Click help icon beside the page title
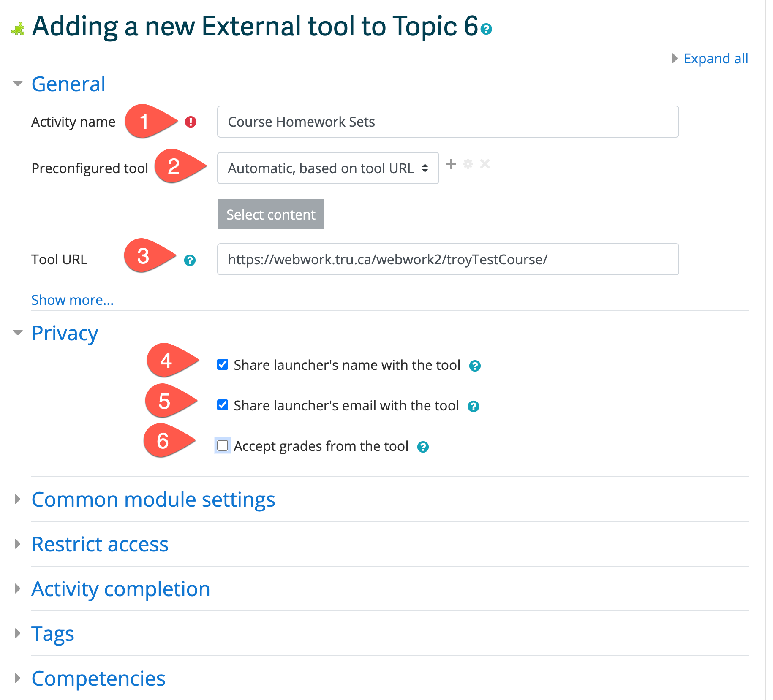Screen dimensions: 773x700 tap(486, 29)
